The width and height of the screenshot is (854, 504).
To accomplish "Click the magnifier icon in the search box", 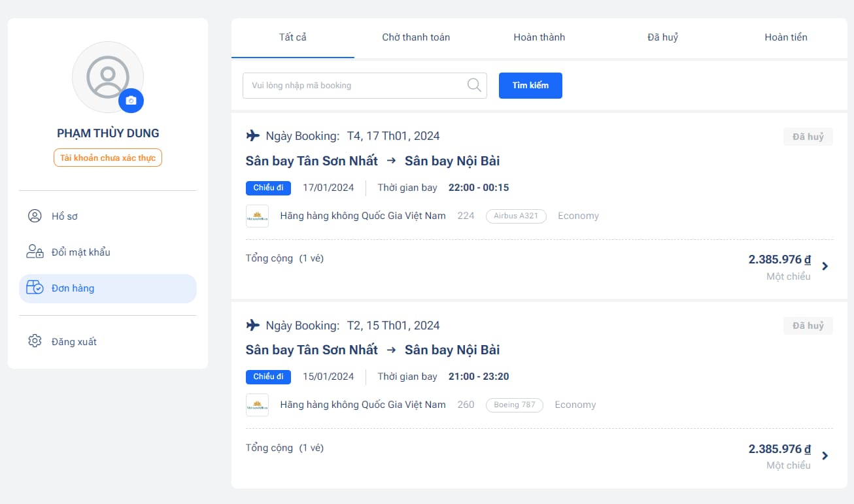I will coord(474,85).
